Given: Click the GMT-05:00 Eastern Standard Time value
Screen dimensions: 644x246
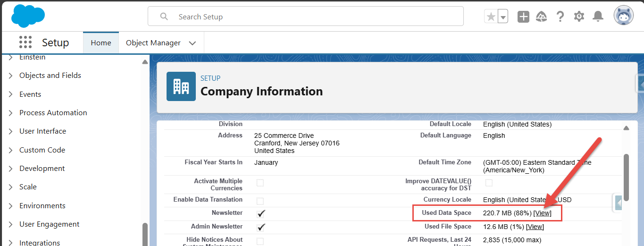Looking at the screenshot, I should [537, 166].
